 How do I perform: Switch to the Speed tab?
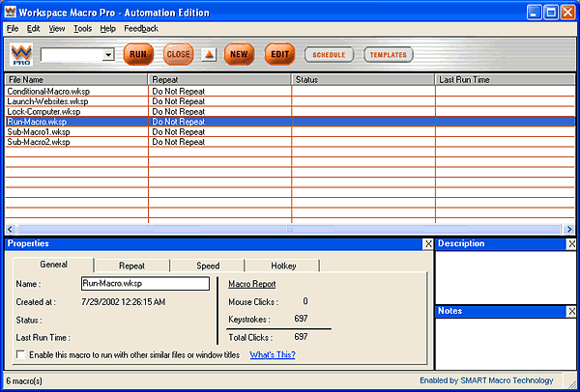point(208,266)
